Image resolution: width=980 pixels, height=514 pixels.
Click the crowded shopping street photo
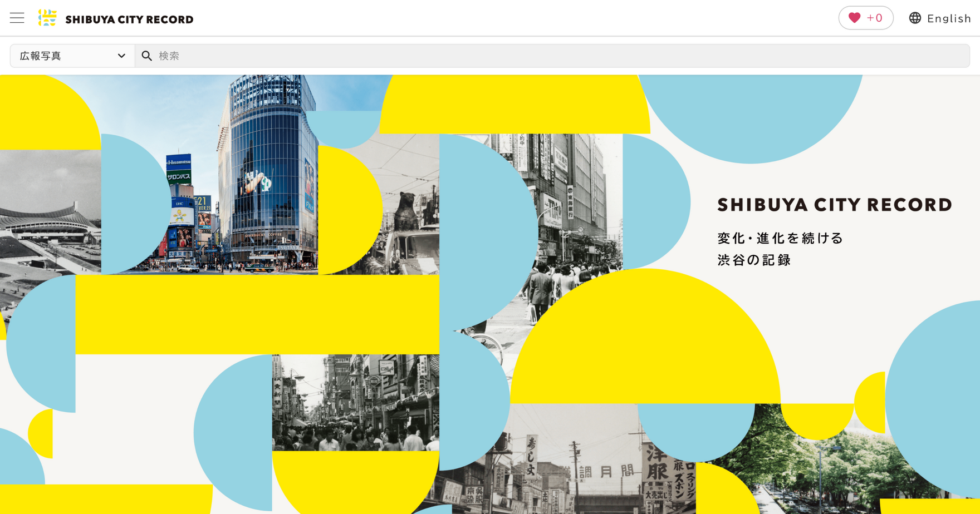point(355,403)
